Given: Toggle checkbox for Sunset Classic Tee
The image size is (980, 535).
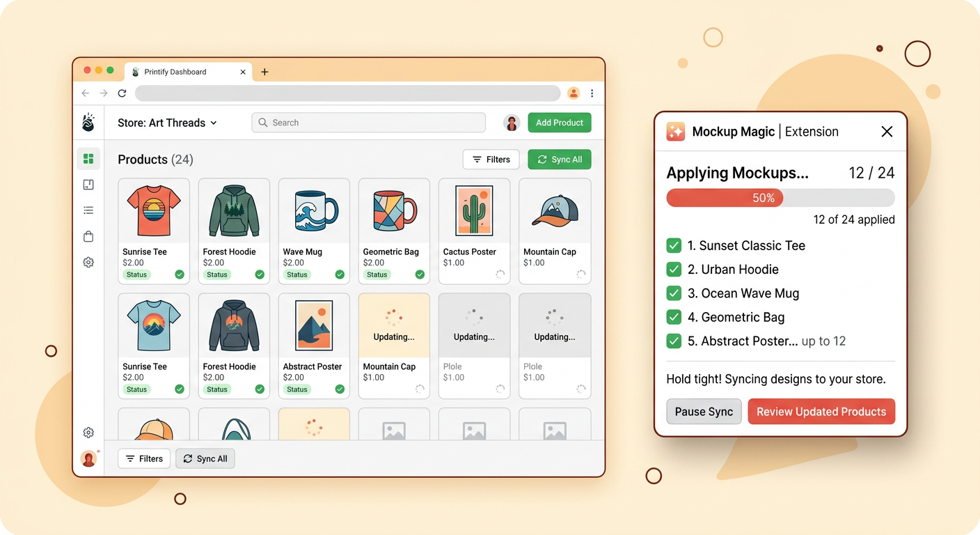Looking at the screenshot, I should (674, 245).
